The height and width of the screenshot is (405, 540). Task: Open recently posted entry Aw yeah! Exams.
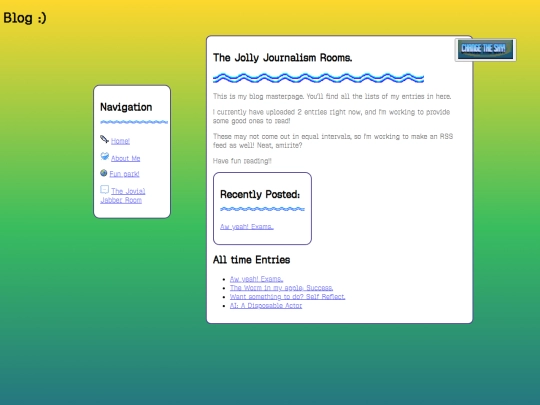(x=247, y=227)
